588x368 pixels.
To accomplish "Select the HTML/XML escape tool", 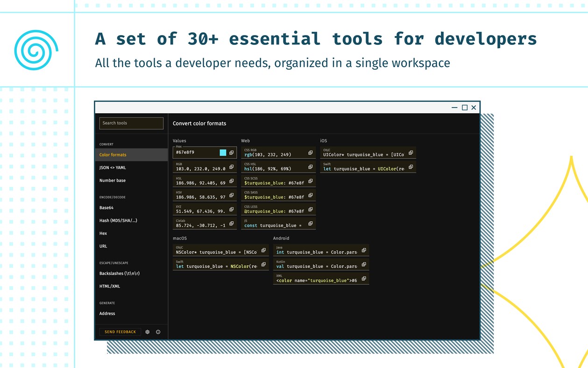I will point(109,286).
